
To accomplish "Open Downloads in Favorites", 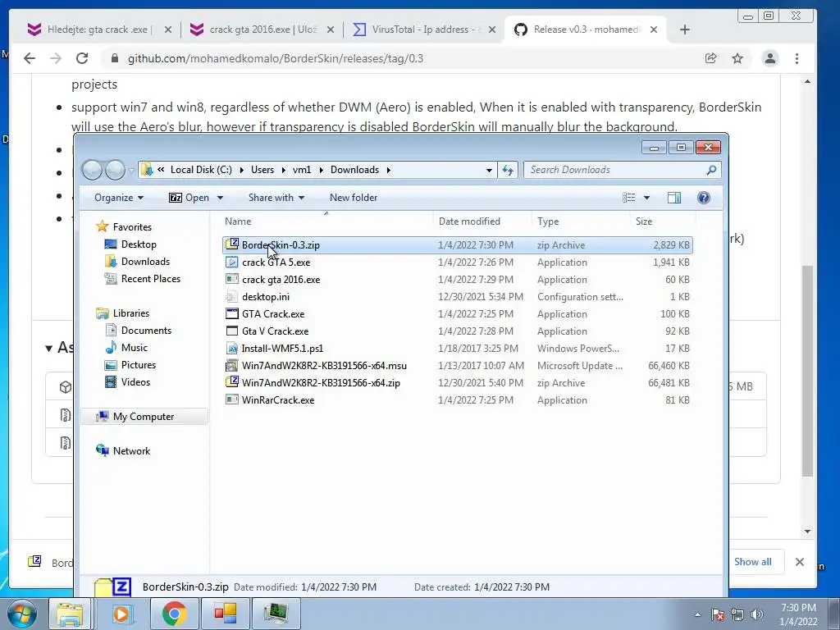I will pos(144,262).
